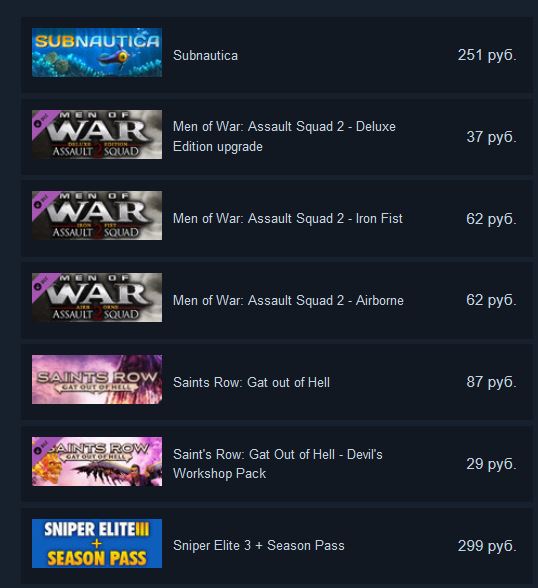Image resolution: width=538 pixels, height=588 pixels.
Task: Click the Subnautica title link
Action: (205, 56)
